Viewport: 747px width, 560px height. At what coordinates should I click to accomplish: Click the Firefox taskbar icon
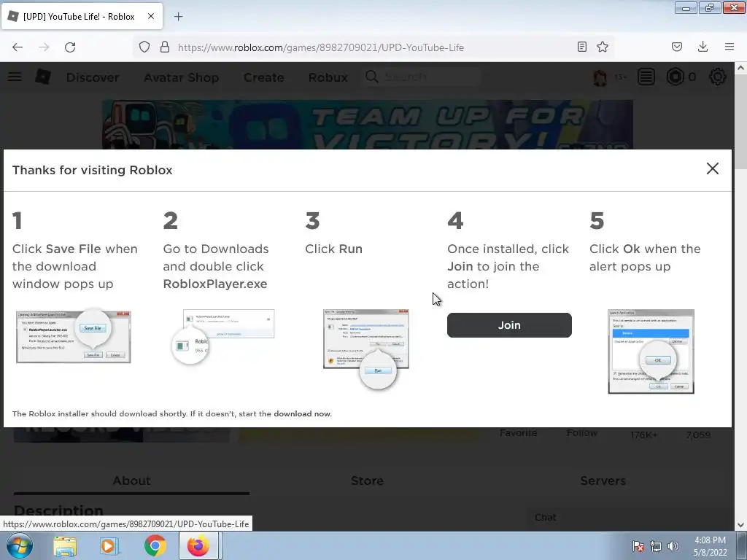pos(198,545)
